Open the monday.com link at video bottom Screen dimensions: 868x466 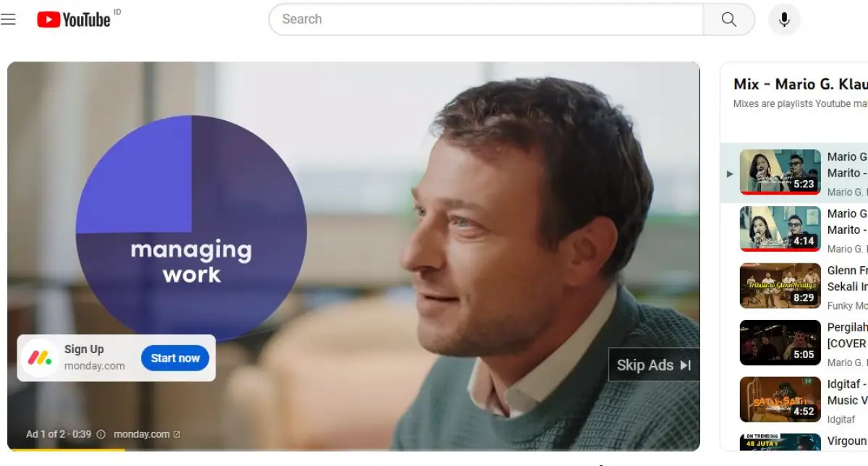pos(142,434)
